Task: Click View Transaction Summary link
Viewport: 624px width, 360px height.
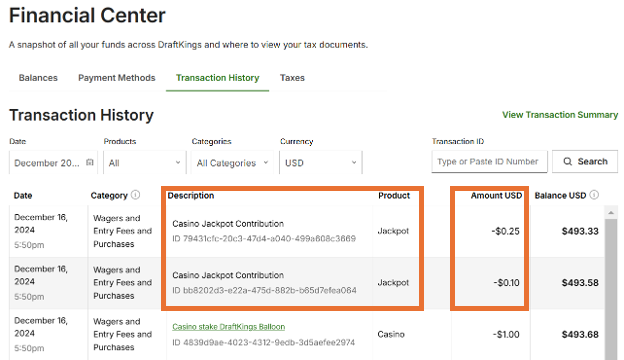Action: pos(560,115)
